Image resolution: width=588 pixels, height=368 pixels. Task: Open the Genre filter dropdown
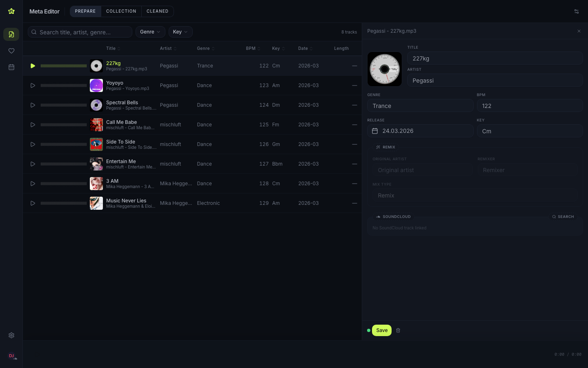point(150,32)
